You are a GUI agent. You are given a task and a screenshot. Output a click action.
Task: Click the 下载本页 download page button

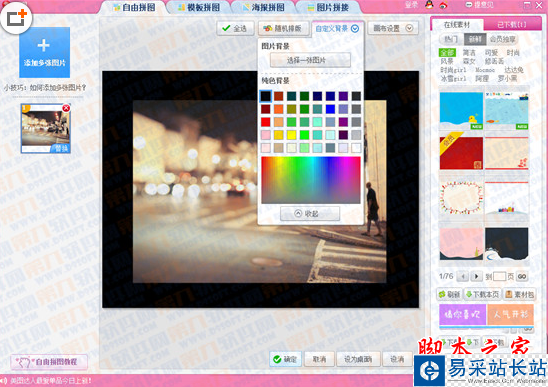[x=483, y=295]
